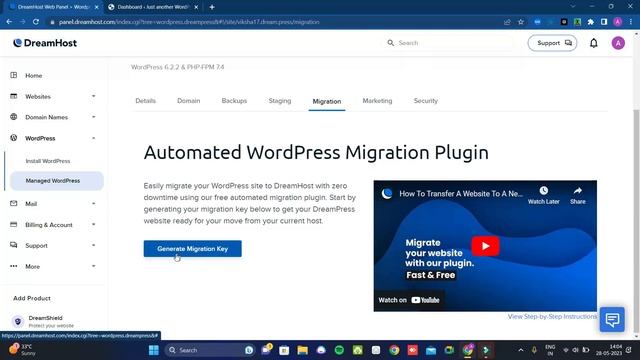The width and height of the screenshot is (640, 360).
Task: Expand the Mail menu arrow
Action: (93, 204)
